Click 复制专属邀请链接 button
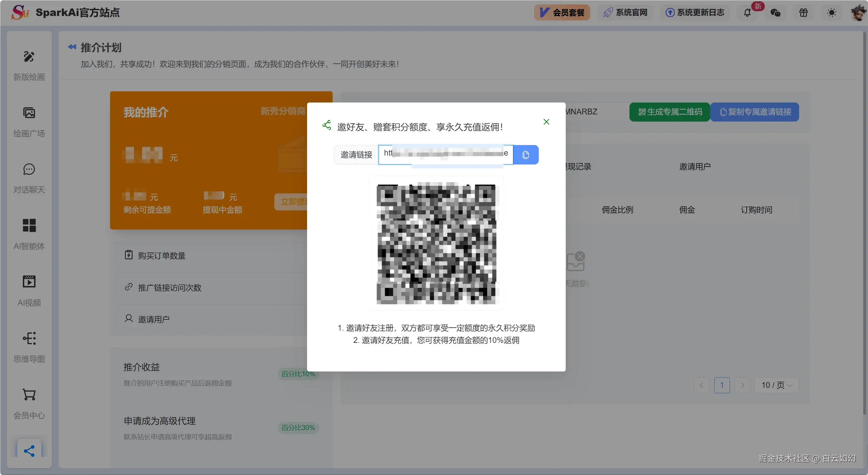This screenshot has height=475, width=868. [x=755, y=112]
